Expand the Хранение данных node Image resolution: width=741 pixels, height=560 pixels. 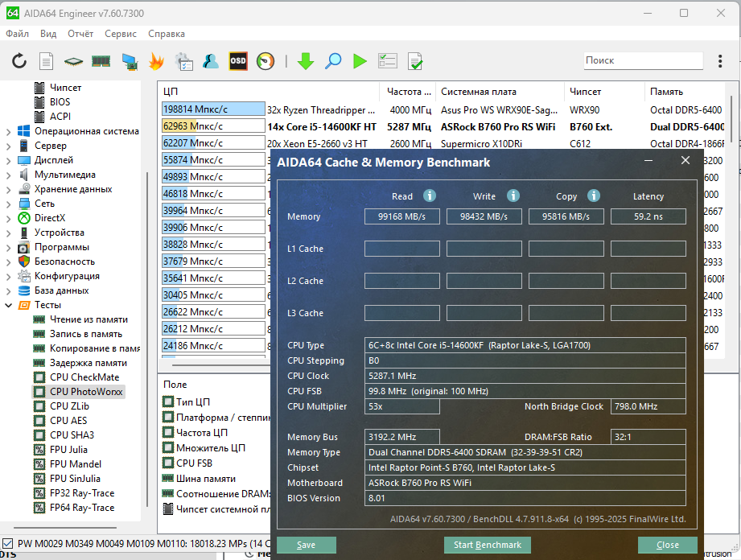9,190
